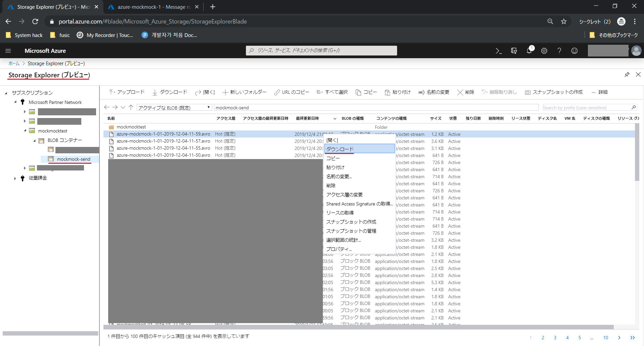
Task: Pin the Storage Explorer blade
Action: pos(627,74)
